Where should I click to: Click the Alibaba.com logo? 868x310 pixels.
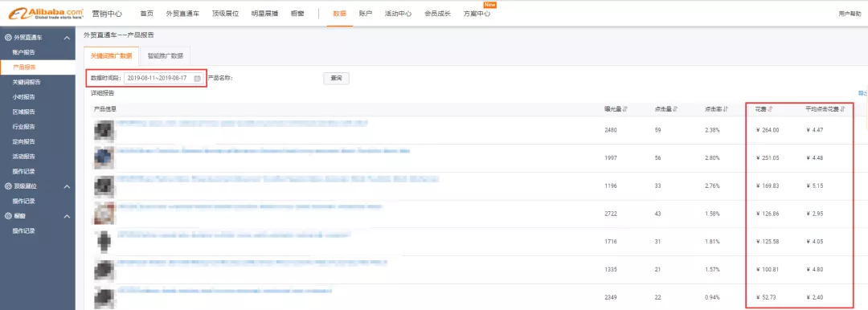tap(45, 14)
